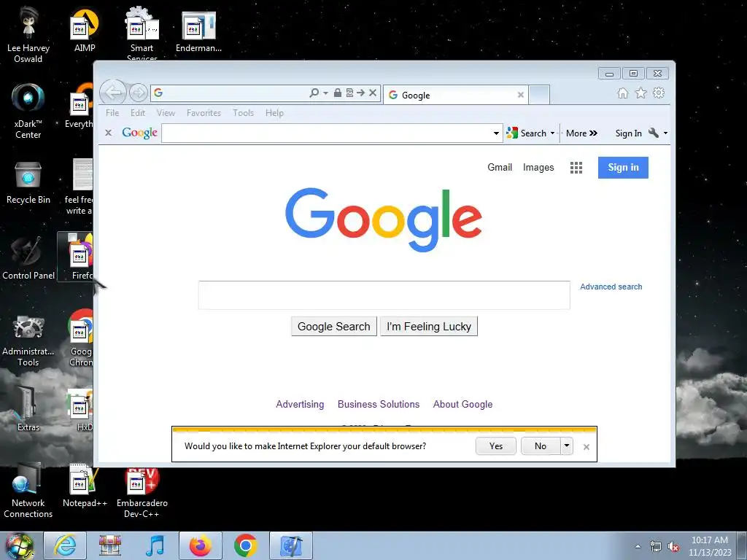This screenshot has width=747, height=560.
Task: Expand Google Toolbar search box dropdown
Action: tap(496, 133)
